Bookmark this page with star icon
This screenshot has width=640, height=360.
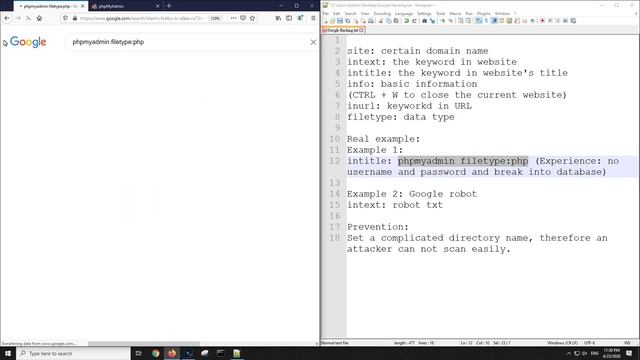point(252,18)
